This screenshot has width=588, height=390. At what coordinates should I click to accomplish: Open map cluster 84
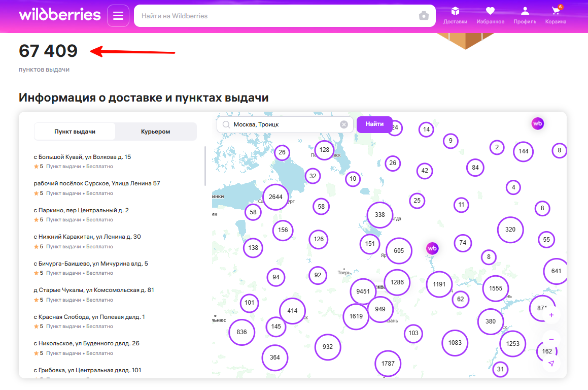click(x=475, y=168)
